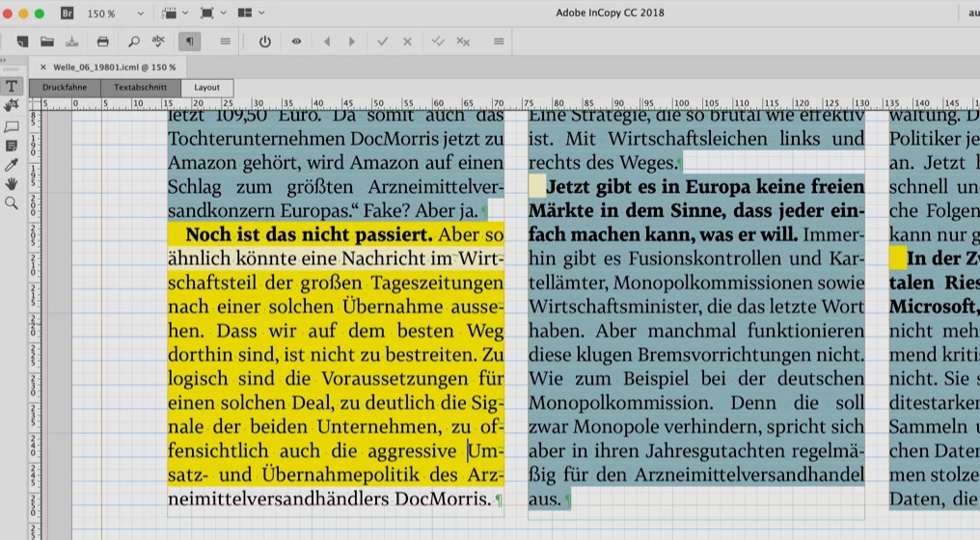
Task: Click the arrange documents icon
Action: pos(245,13)
